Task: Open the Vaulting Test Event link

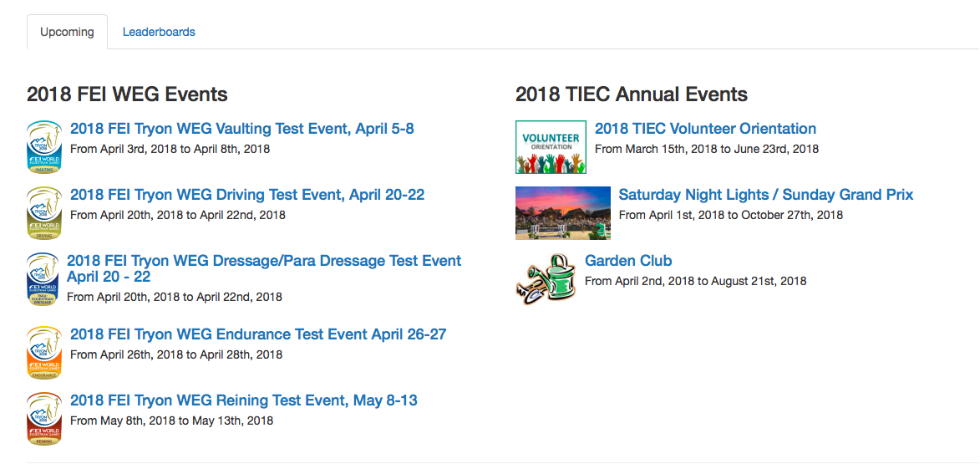Action: click(x=242, y=129)
